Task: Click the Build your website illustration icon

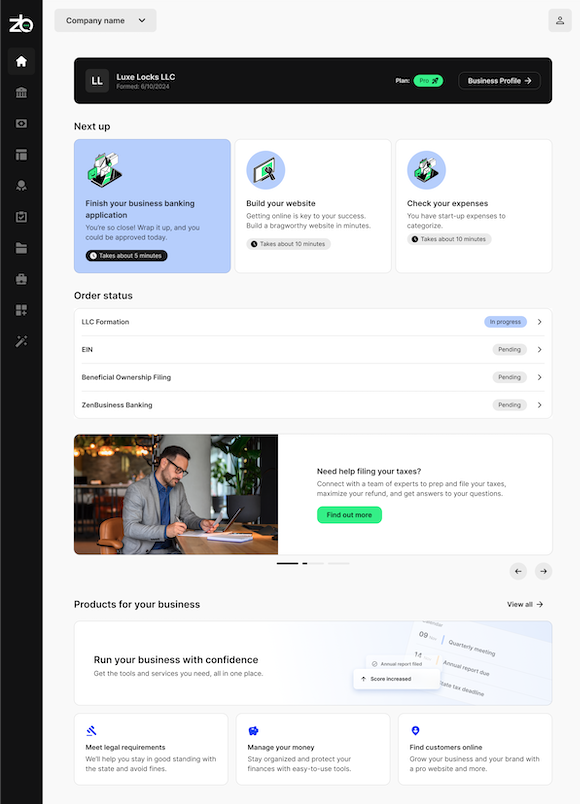Action: (266, 170)
